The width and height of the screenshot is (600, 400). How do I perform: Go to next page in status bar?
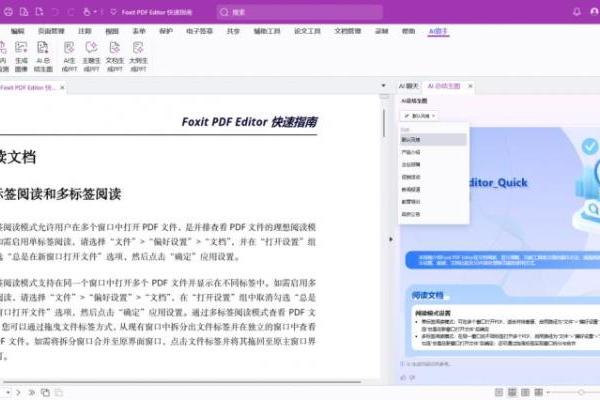[x=18, y=392]
